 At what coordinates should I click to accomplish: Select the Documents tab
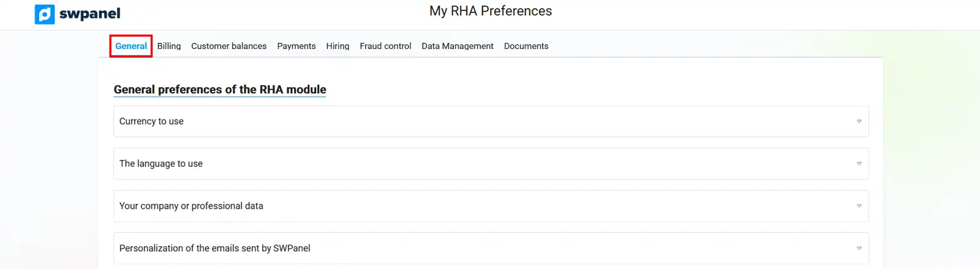[526, 46]
